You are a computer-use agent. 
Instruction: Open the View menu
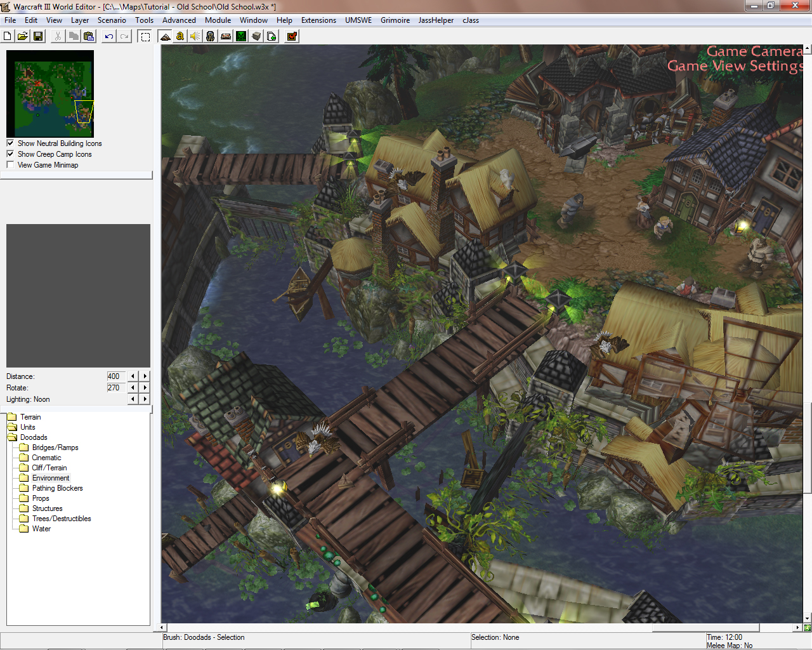[x=55, y=20]
